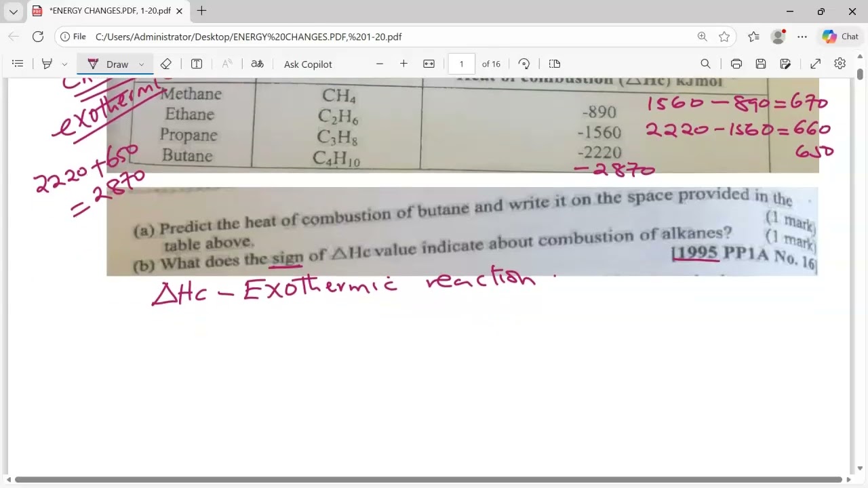Image resolution: width=868 pixels, height=488 pixels.
Task: Switch to the ENERGY CHANGES.PDF tab
Action: 108,11
